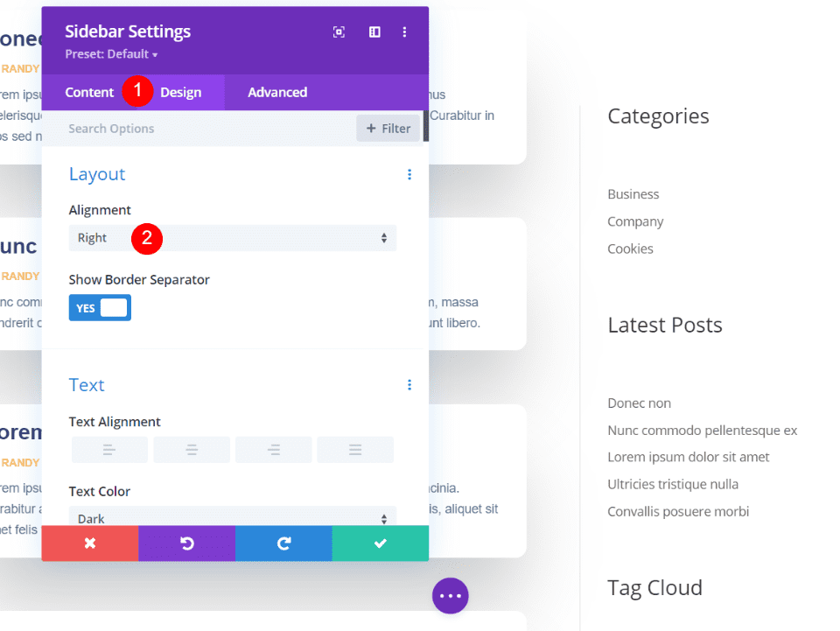Open the floating builder actions button
The height and width of the screenshot is (631, 840).
click(450, 595)
